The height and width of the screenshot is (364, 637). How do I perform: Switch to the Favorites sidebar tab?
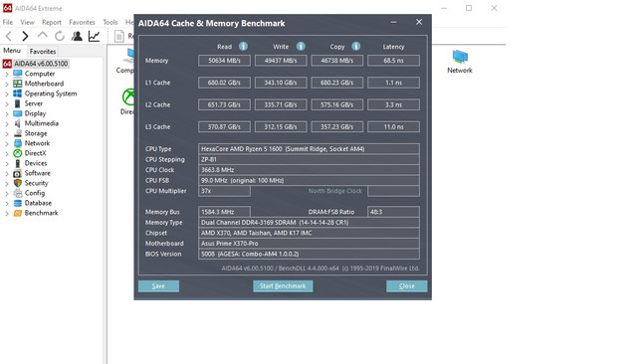(43, 52)
